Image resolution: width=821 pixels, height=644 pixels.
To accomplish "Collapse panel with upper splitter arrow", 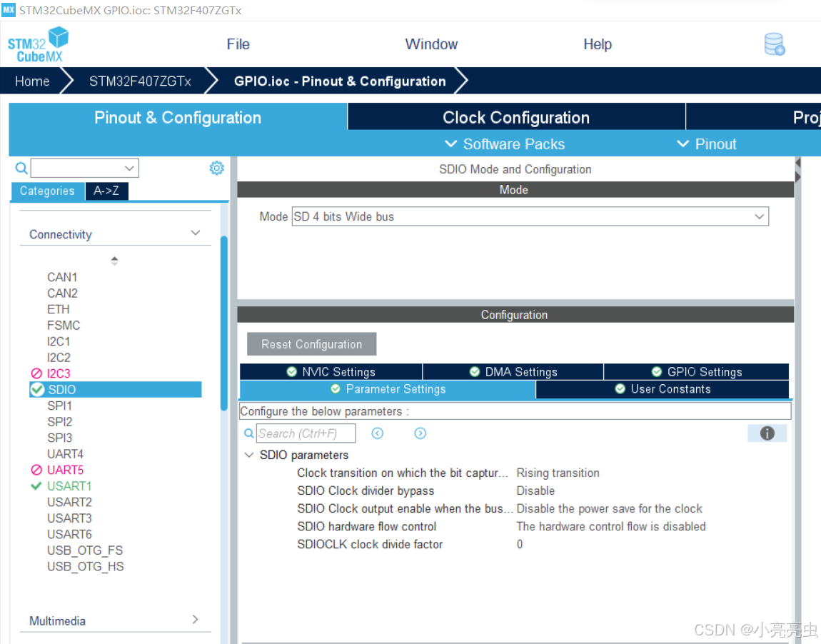I will pyautogui.click(x=797, y=163).
